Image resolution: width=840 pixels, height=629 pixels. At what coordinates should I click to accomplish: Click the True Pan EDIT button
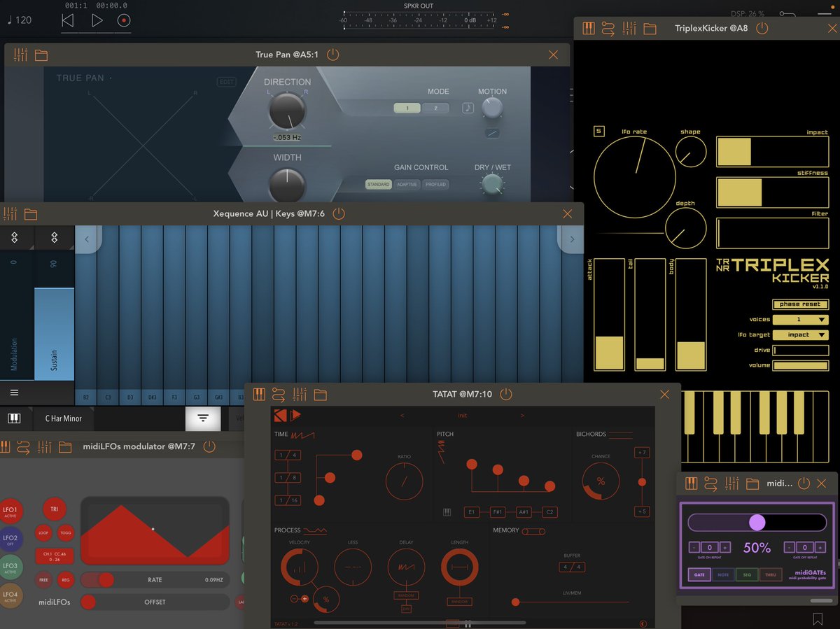(226, 82)
